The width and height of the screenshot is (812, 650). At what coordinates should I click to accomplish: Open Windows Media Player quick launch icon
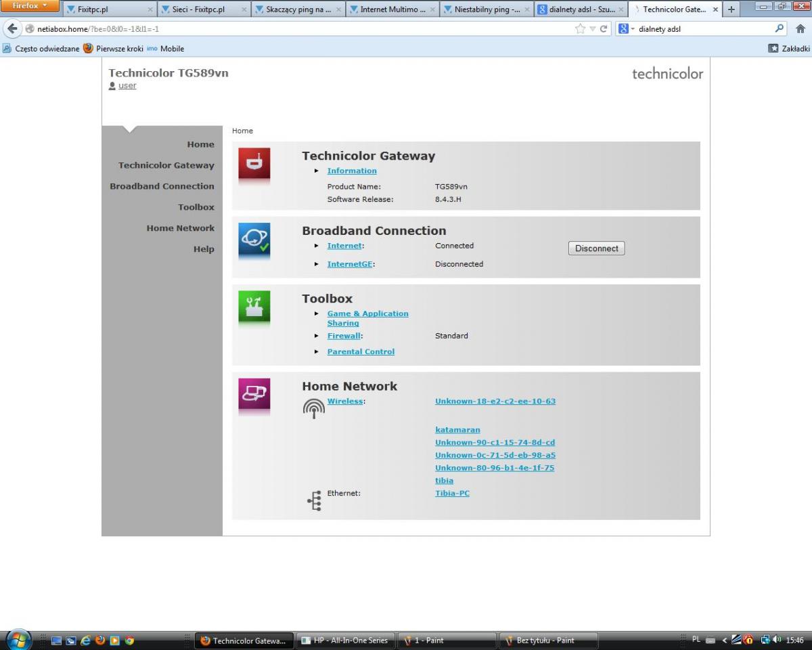tap(114, 641)
